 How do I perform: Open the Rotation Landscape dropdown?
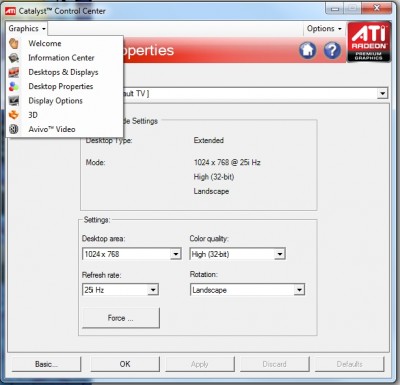point(299,290)
